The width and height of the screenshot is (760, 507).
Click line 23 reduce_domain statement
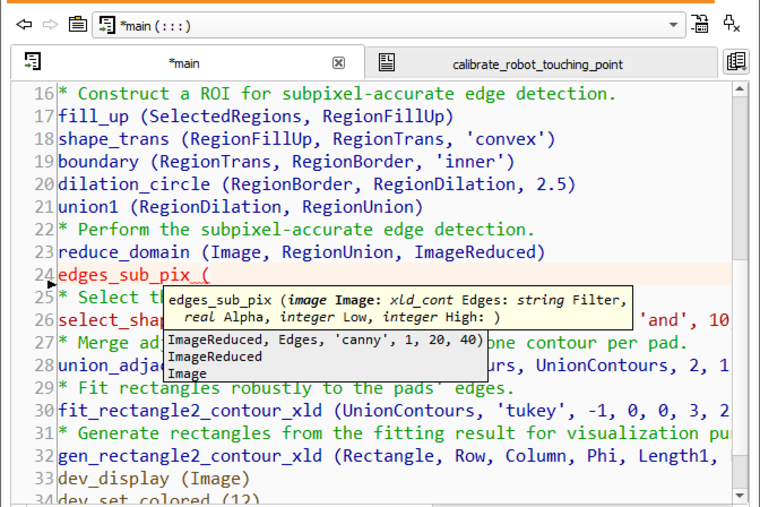point(301,253)
